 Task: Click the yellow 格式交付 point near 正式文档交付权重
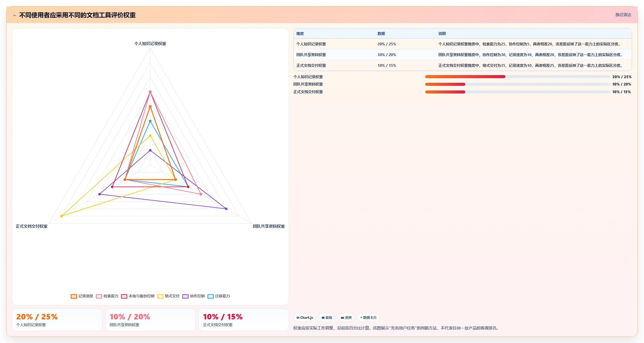[x=62, y=216]
